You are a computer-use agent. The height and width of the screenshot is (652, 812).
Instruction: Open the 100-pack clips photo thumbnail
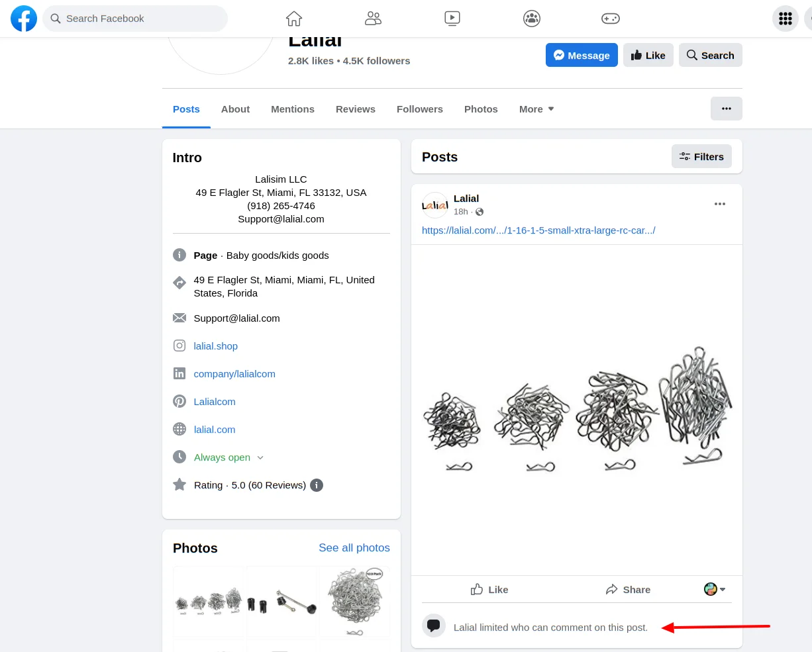tap(354, 601)
